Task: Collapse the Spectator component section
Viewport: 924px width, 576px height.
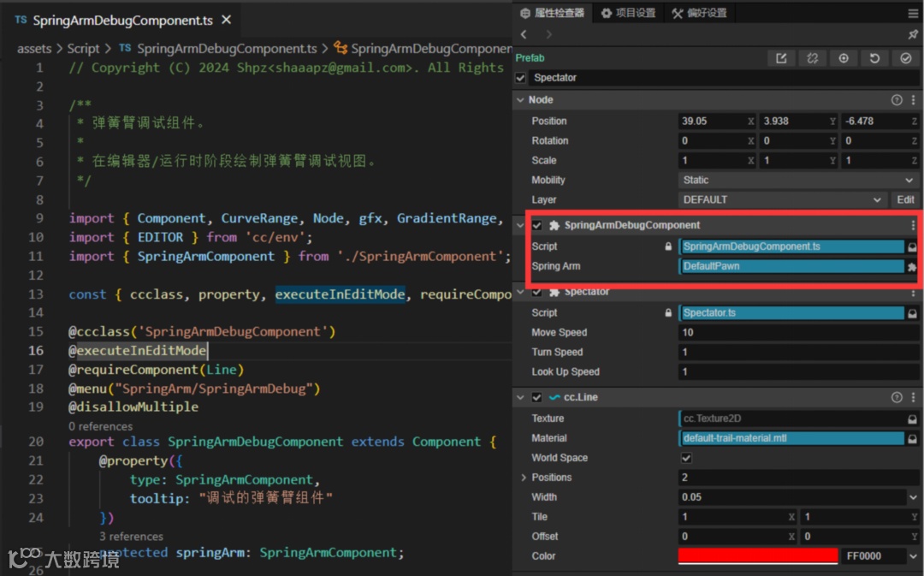Action: pos(520,292)
